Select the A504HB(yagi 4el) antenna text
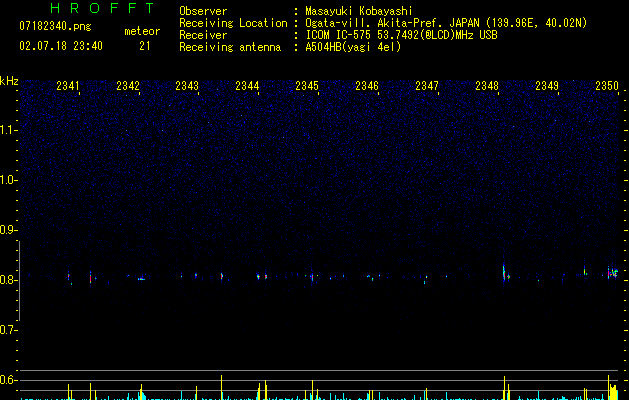 353,47
